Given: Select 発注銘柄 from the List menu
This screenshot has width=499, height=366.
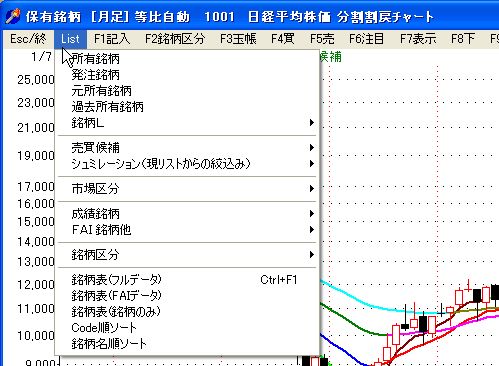Looking at the screenshot, I should (187, 75).
